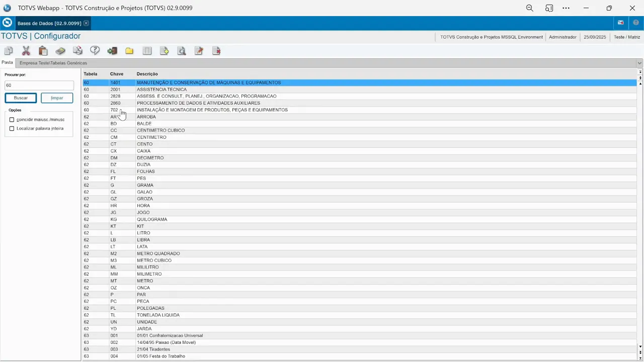This screenshot has height=362, width=644.
Task: Click the Exit (green arrow door) toolbar icon
Action: pyautogui.click(x=112, y=50)
